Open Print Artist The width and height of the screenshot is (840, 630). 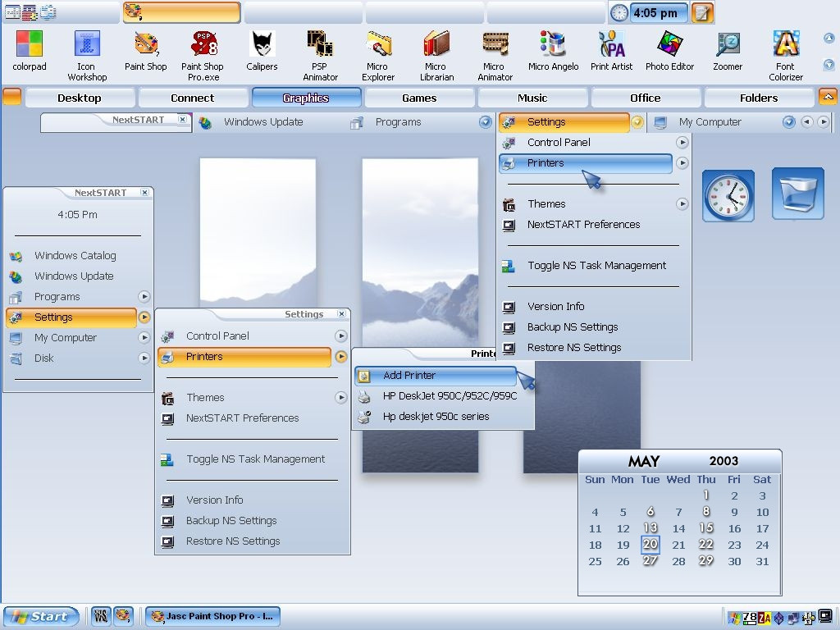coord(611,52)
